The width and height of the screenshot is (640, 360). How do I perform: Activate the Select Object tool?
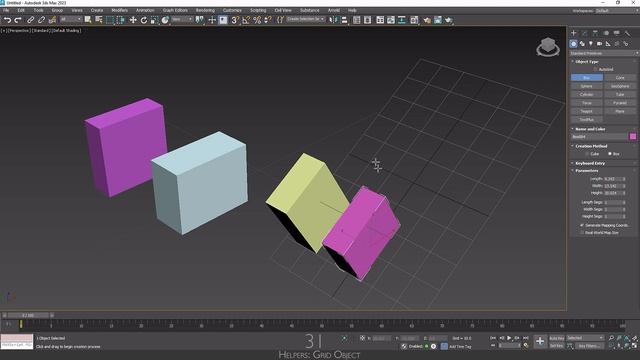[88, 20]
